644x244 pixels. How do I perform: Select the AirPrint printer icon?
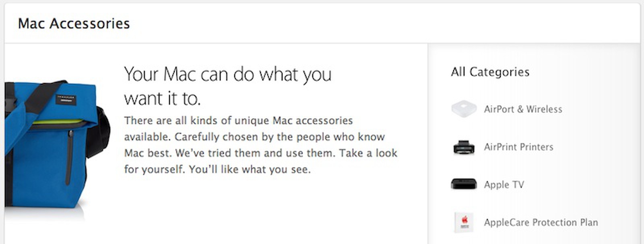[x=464, y=147]
